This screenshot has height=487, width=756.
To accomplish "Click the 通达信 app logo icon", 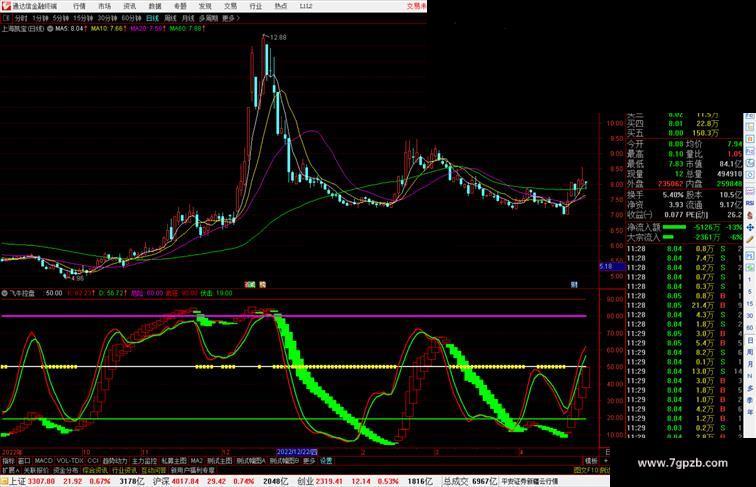I will click(6, 6).
